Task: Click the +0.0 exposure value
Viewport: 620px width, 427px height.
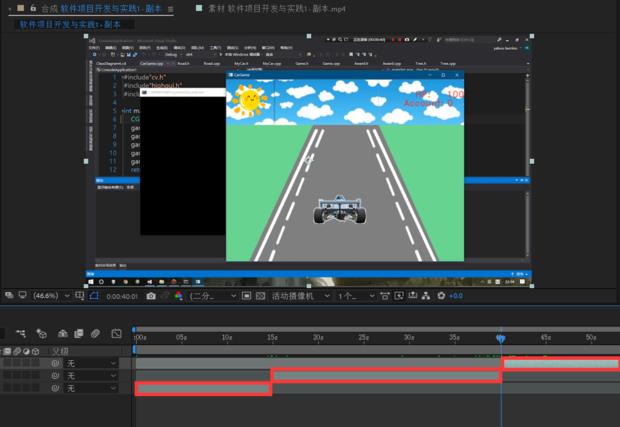Action: pos(453,296)
